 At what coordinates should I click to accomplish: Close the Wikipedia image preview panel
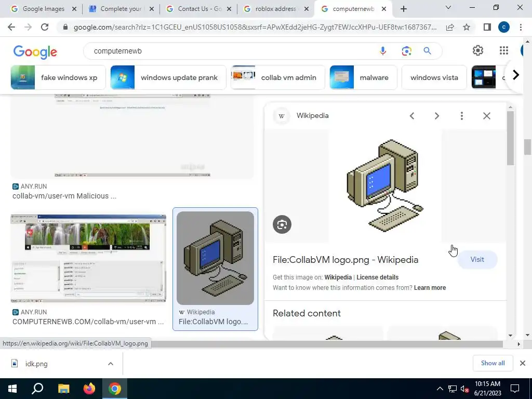click(x=486, y=116)
